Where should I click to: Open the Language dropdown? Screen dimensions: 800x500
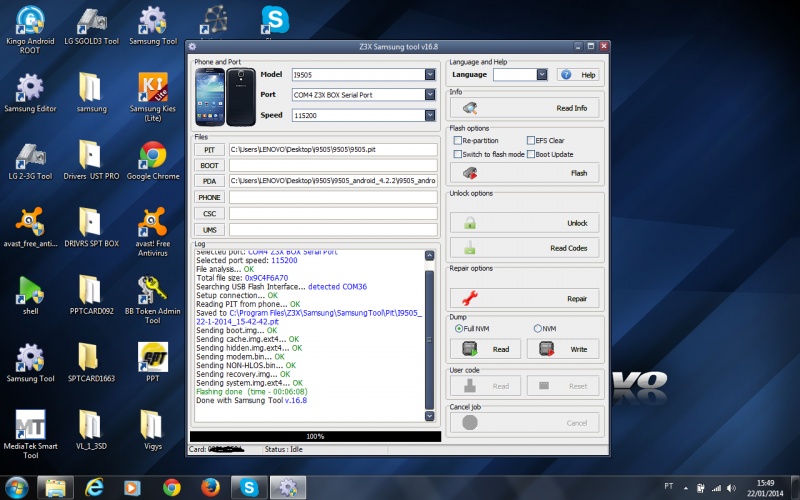(542, 74)
